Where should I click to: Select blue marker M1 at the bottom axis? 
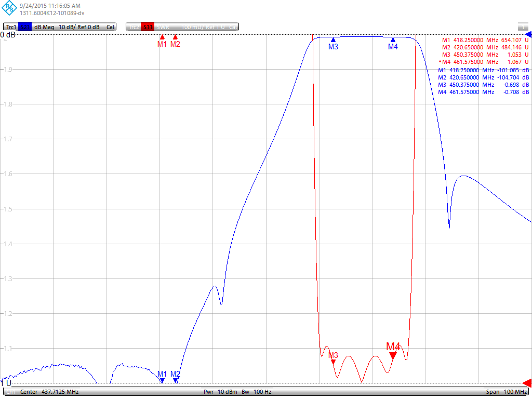point(162,381)
